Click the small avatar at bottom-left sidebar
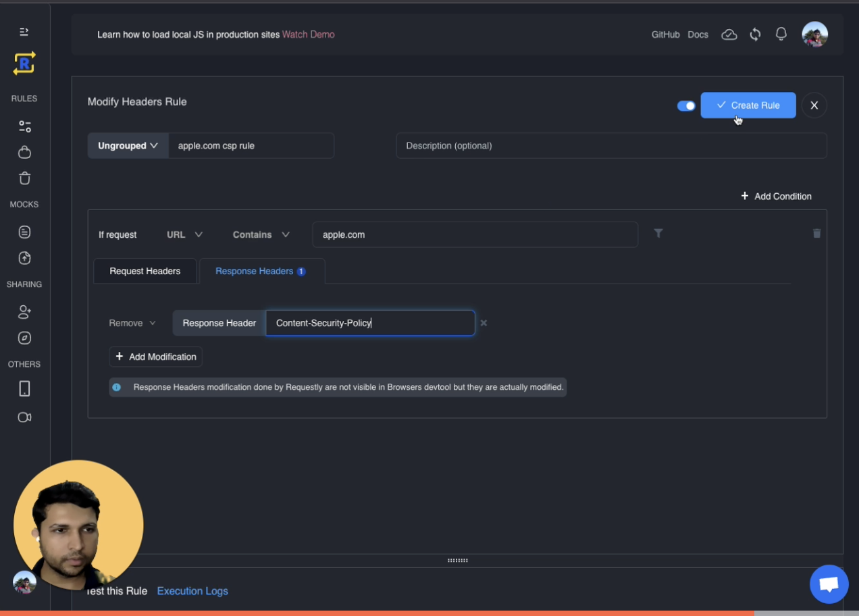This screenshot has height=616, width=859. (24, 582)
